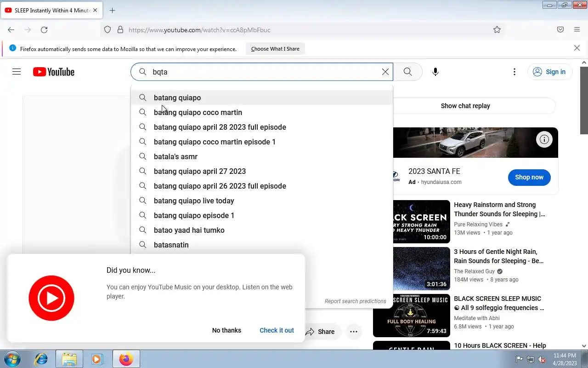This screenshot has height=368, width=588.
Task: Open Pure Relaxing Vibes channel name
Action: [478, 224]
